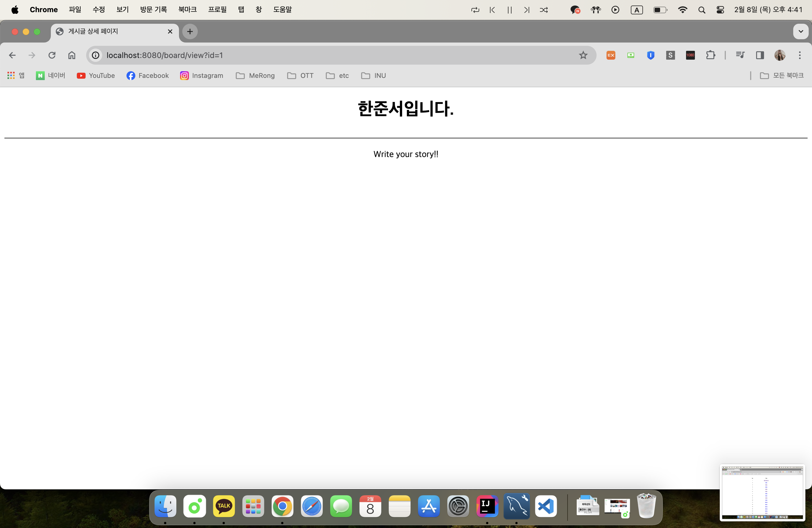Toggle Chrome side panel
This screenshot has width=812, height=528.
[x=760, y=55]
